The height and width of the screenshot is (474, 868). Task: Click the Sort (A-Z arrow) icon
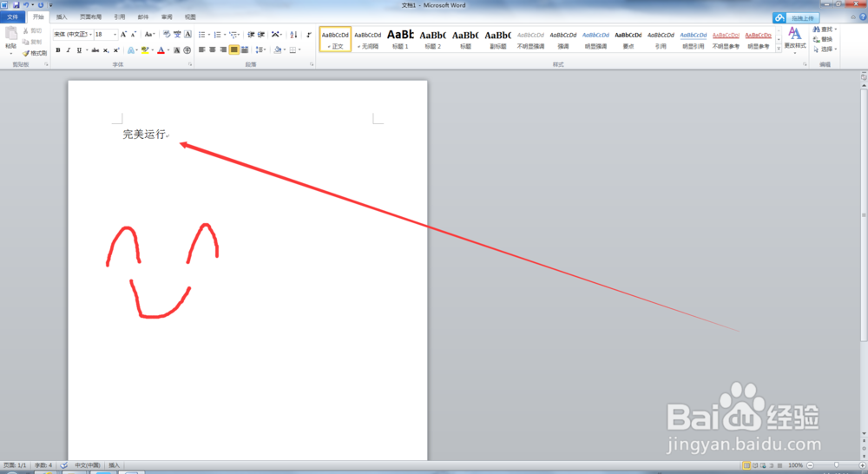[x=293, y=35]
